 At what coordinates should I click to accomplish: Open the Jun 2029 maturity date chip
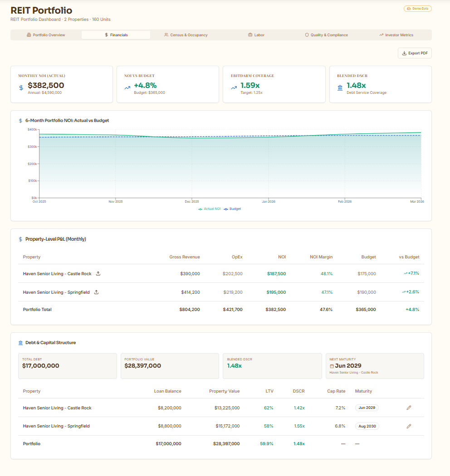coord(367,408)
